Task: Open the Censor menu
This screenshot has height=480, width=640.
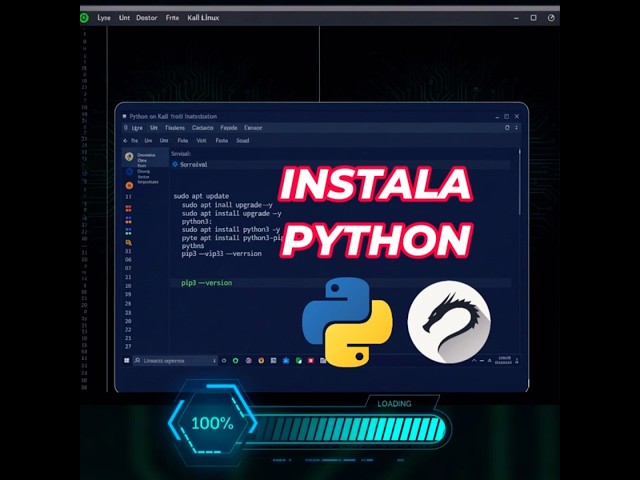Action: [x=253, y=128]
